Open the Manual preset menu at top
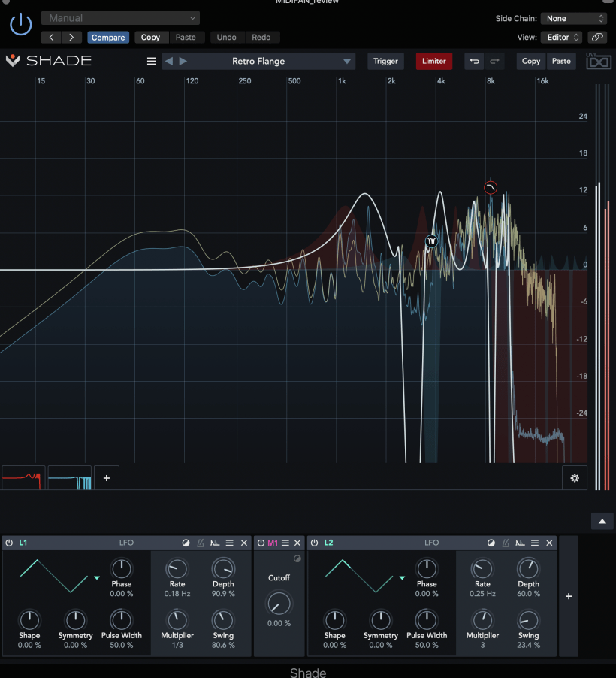The height and width of the screenshot is (678, 616). 120,17
